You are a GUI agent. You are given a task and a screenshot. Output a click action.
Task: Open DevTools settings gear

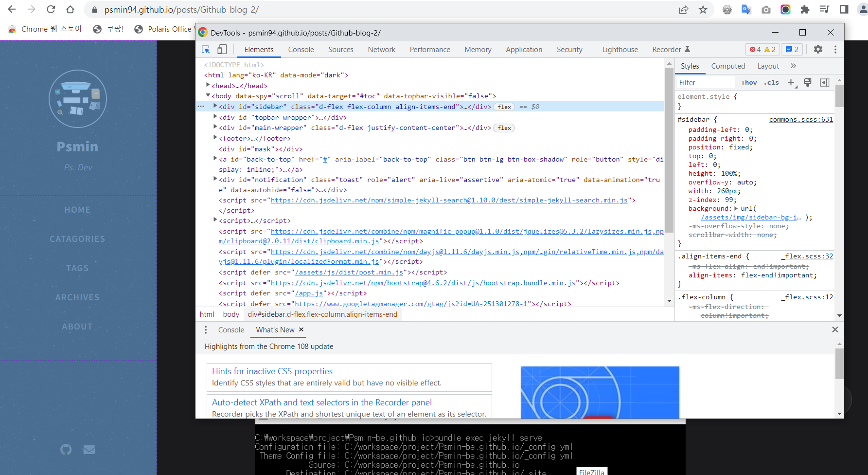pos(818,49)
